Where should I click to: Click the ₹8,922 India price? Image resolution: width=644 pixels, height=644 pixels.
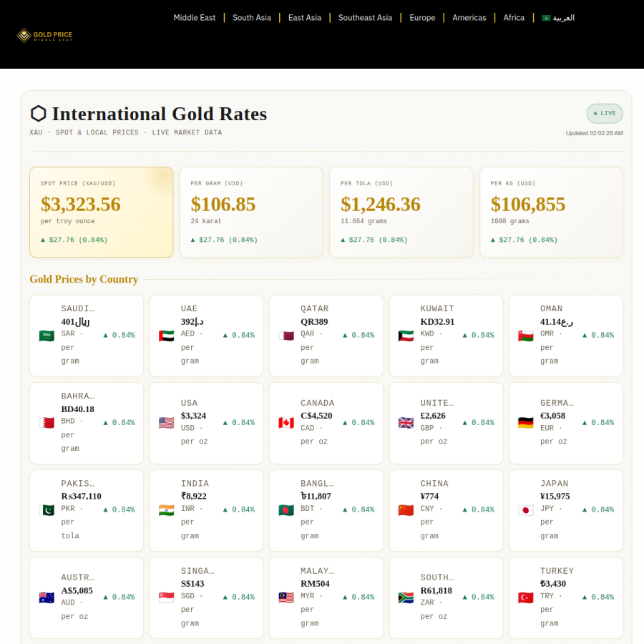194,496
